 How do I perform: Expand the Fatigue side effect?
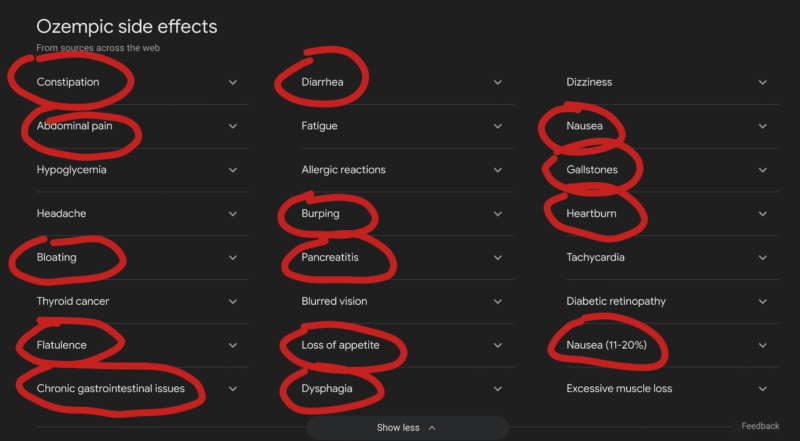click(497, 126)
